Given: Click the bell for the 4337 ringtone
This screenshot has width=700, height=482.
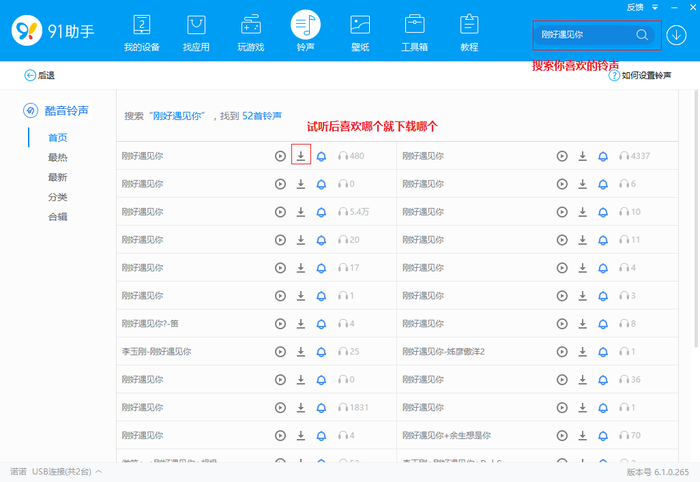Looking at the screenshot, I should tap(603, 156).
